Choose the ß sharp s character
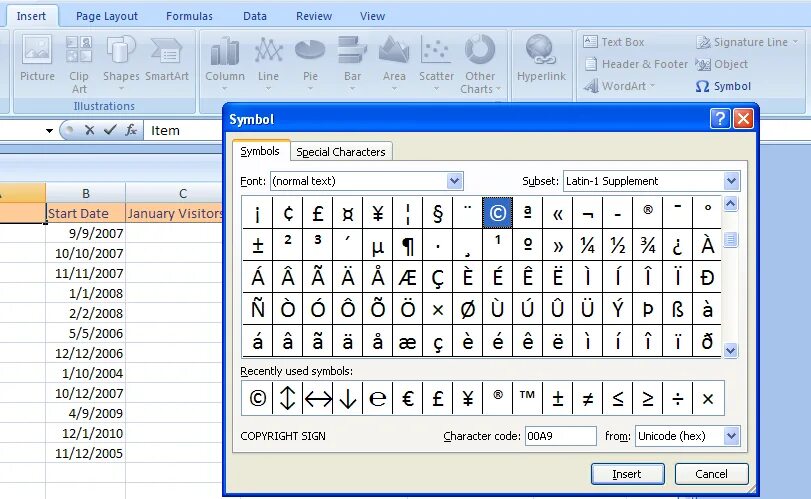811x499 pixels. (678, 309)
